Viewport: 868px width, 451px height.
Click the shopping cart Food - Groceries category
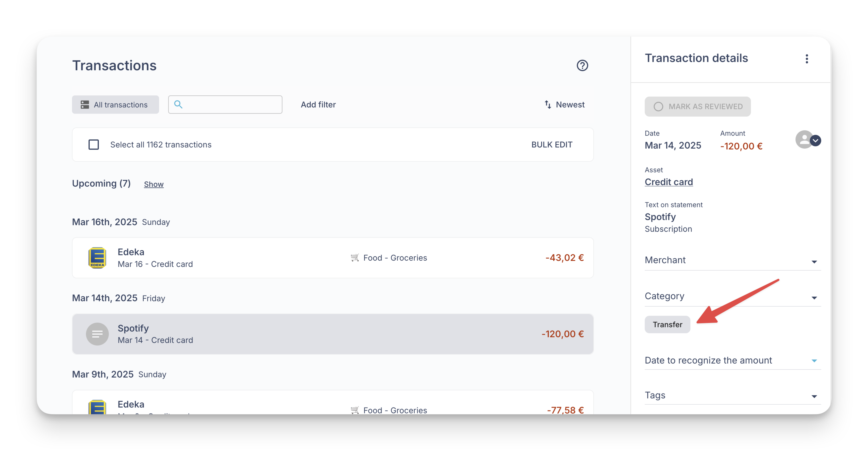pos(389,258)
